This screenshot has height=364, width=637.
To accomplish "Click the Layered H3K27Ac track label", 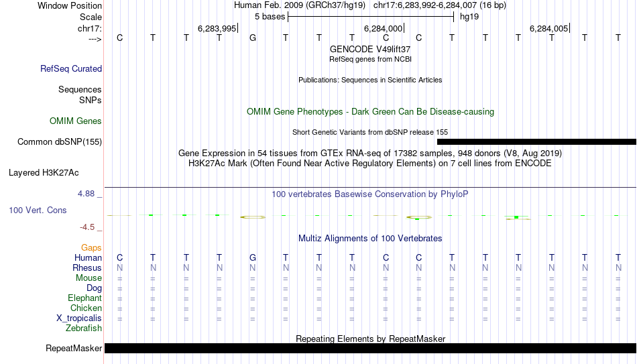I will [x=44, y=173].
